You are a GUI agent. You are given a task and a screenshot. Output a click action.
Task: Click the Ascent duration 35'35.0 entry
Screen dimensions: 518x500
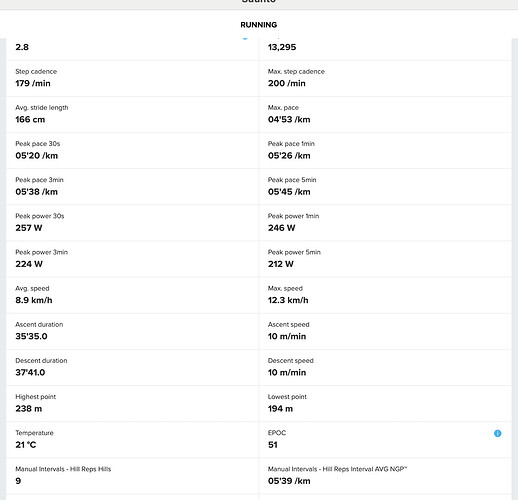(132, 331)
